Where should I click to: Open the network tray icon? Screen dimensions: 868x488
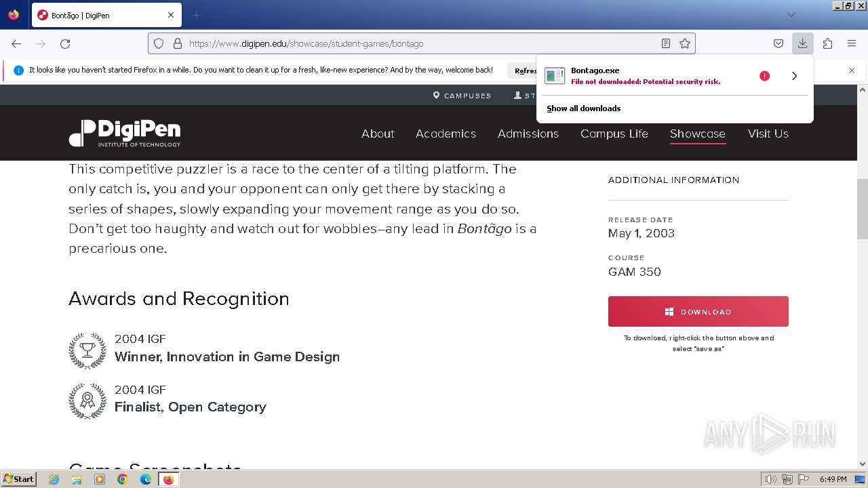point(787,479)
